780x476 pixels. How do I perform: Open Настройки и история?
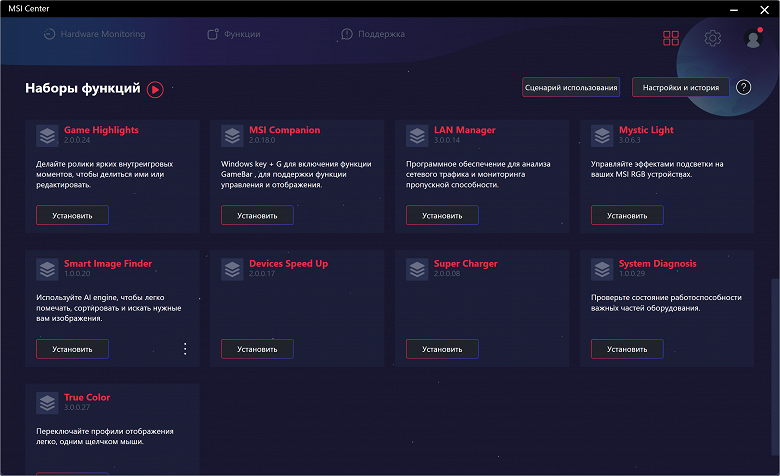click(x=681, y=88)
